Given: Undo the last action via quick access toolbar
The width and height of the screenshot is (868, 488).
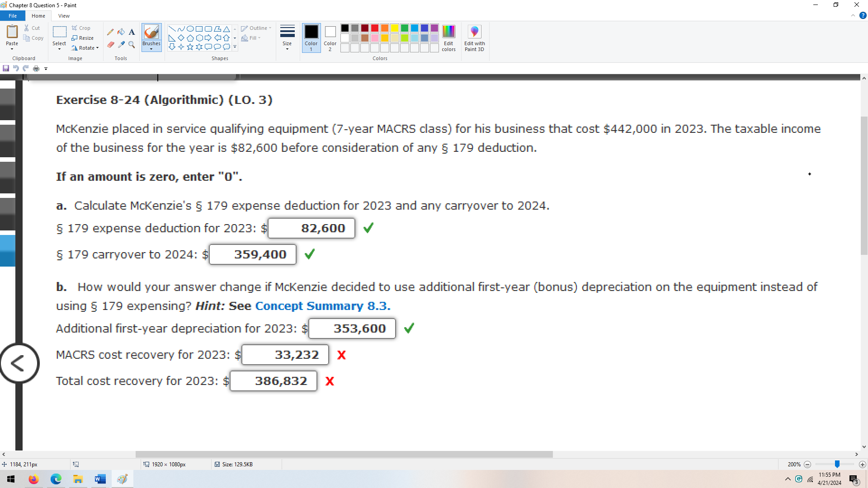Looking at the screenshot, I should (x=16, y=68).
